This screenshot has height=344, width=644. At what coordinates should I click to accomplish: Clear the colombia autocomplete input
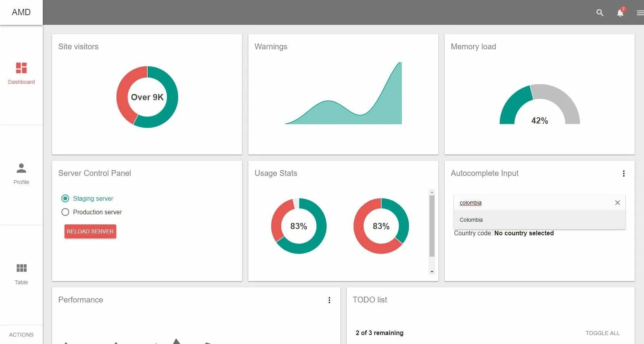pyautogui.click(x=617, y=203)
